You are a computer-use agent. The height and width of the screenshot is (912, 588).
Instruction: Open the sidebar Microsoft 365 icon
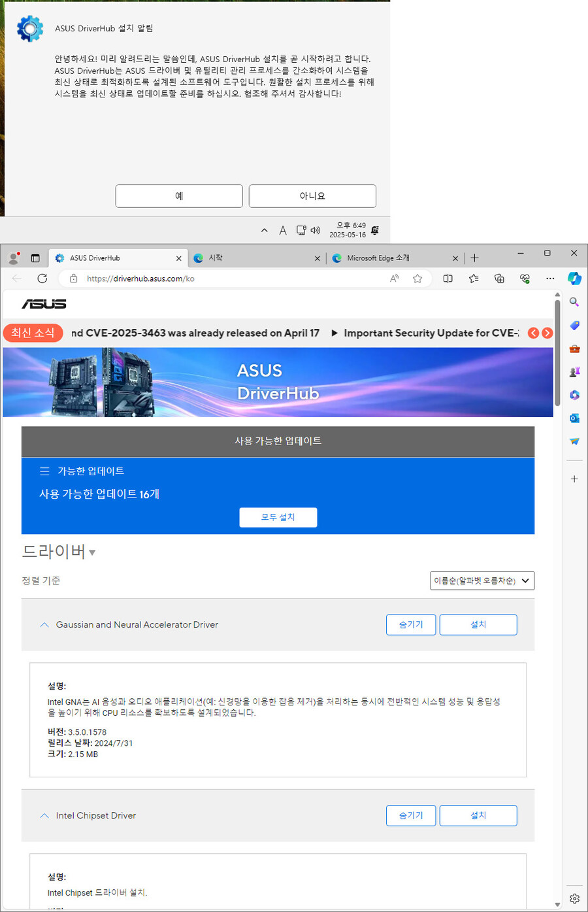coord(574,395)
